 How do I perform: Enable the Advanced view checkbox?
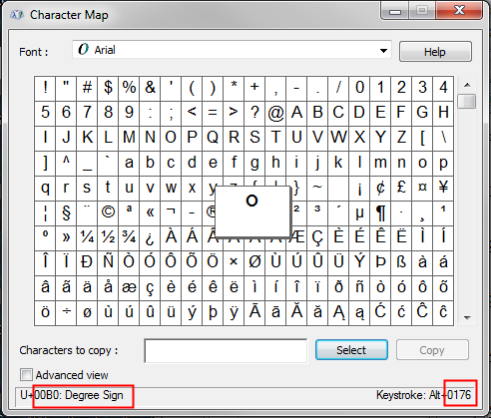(26, 375)
